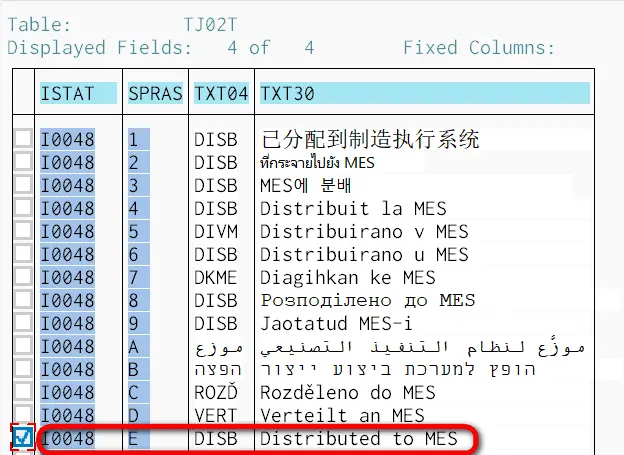Viewport: 624px width, 455px height.
Task: Select text 'Distributed to MES'
Action: 359,439
